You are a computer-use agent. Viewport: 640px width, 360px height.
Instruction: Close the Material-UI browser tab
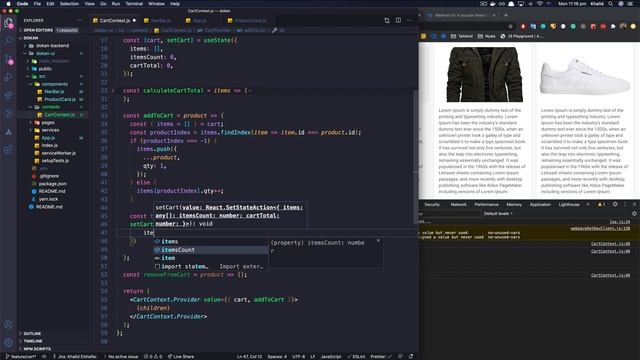[494, 15]
